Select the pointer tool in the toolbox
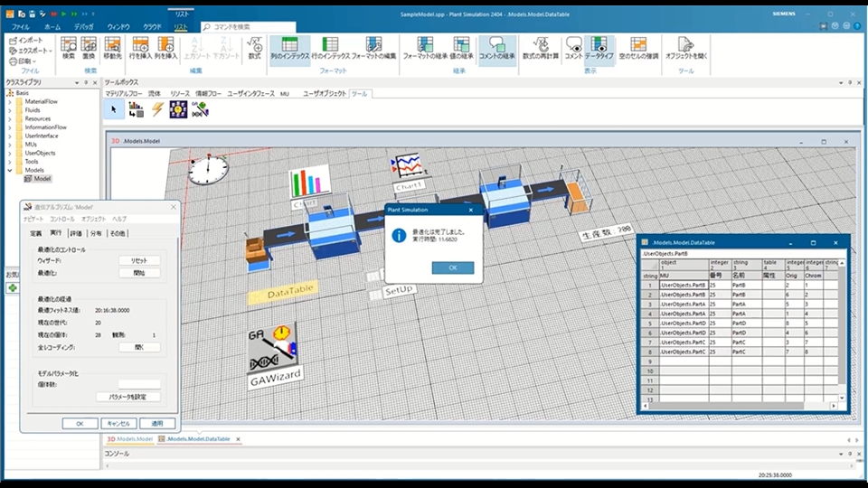Screen dimensions: 868x488 [113, 109]
